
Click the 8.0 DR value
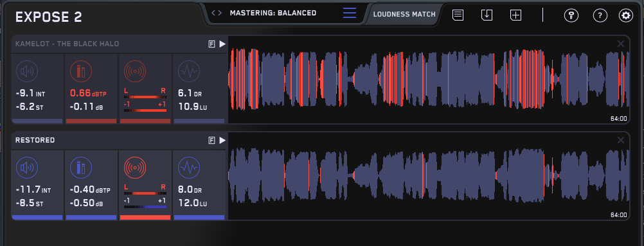(x=190, y=190)
